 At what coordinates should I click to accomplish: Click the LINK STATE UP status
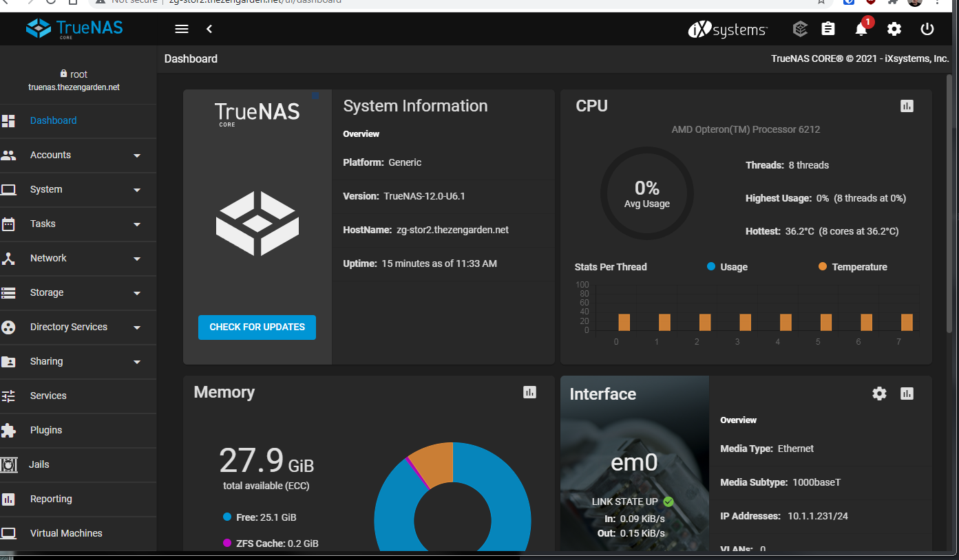(x=632, y=502)
